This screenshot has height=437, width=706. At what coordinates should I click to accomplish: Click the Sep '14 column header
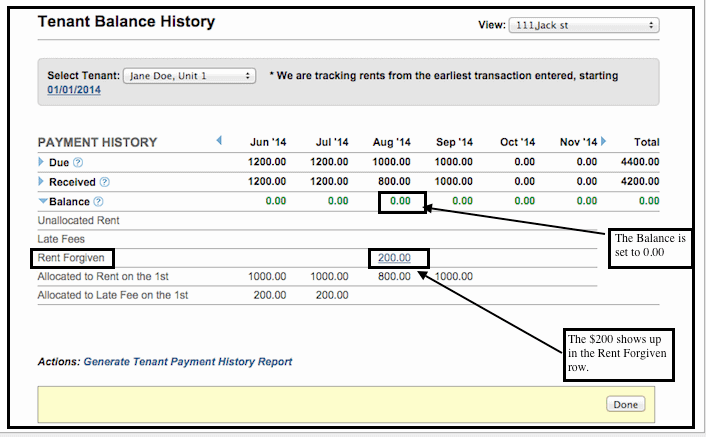454,142
